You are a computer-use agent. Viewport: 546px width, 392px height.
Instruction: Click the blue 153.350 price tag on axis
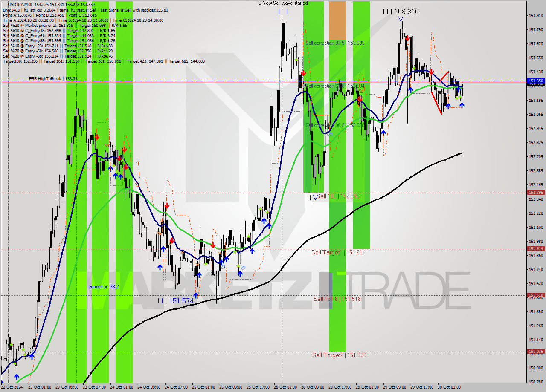click(536, 80)
